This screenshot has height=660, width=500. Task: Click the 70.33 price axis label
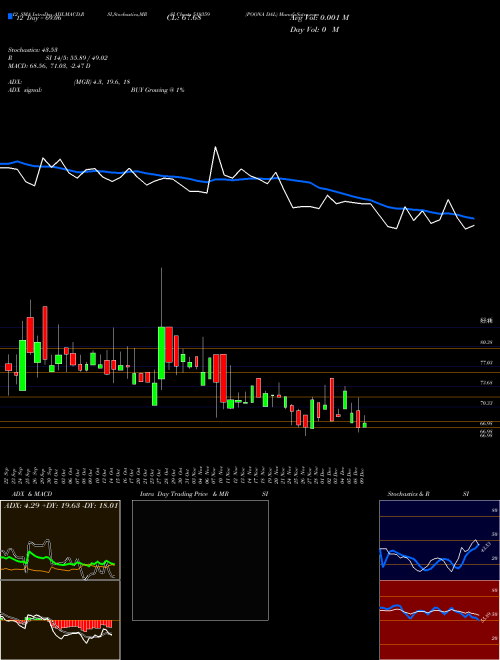pyautogui.click(x=486, y=403)
